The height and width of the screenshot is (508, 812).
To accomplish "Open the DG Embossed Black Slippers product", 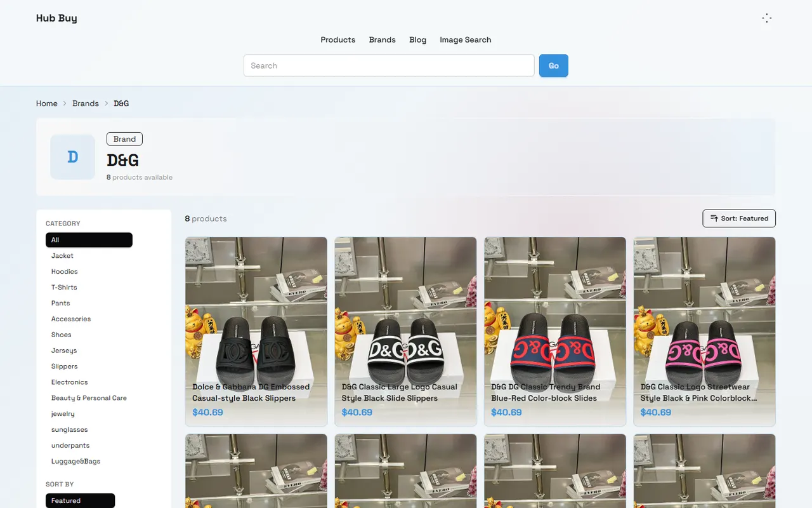I will (x=256, y=331).
